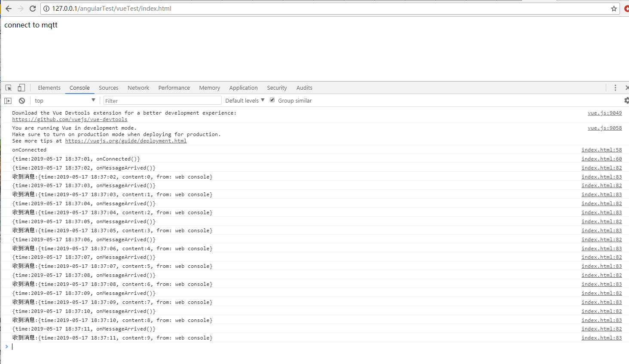Open the vue-devtools GitHub link

point(70,119)
